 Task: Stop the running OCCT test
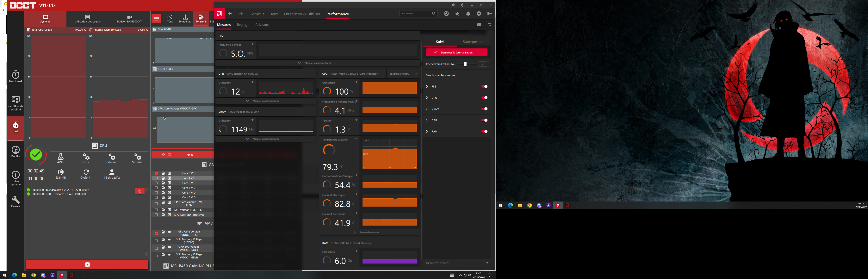87,264
